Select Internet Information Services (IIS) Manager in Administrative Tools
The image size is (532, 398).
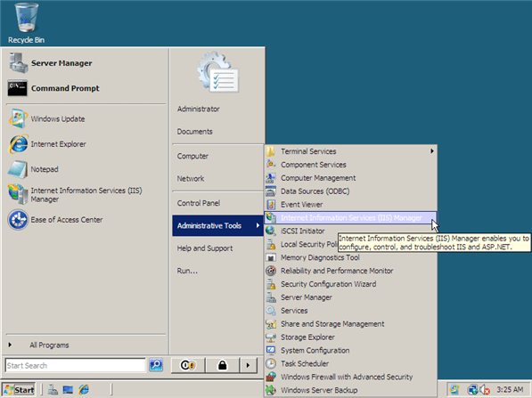(351, 217)
